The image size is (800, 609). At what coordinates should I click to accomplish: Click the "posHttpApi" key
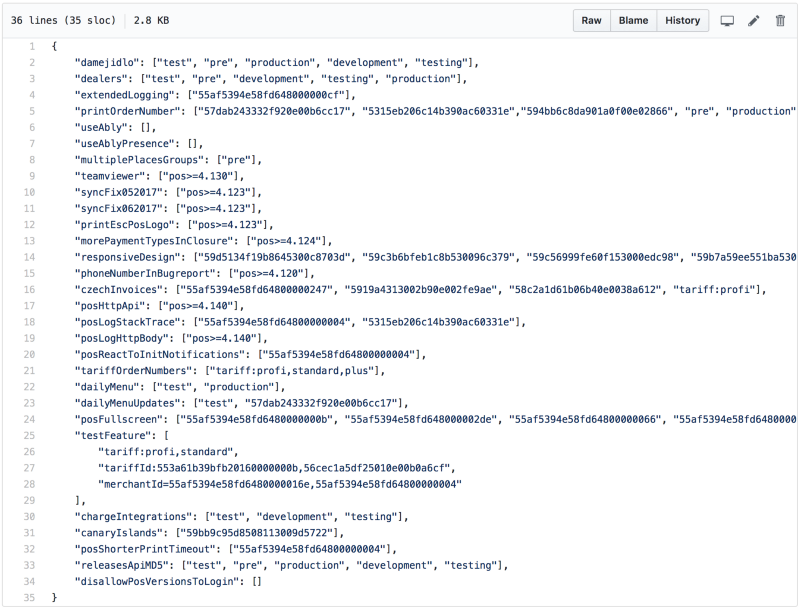point(110,306)
